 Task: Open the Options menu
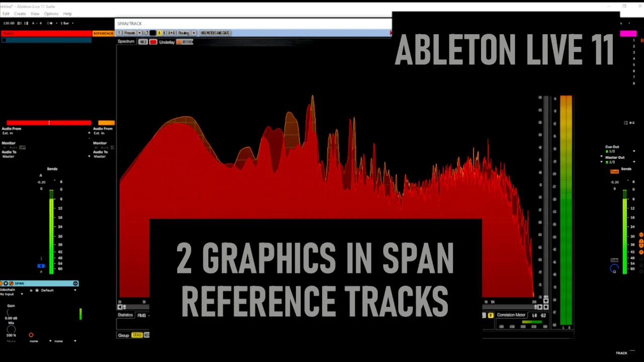51,14
